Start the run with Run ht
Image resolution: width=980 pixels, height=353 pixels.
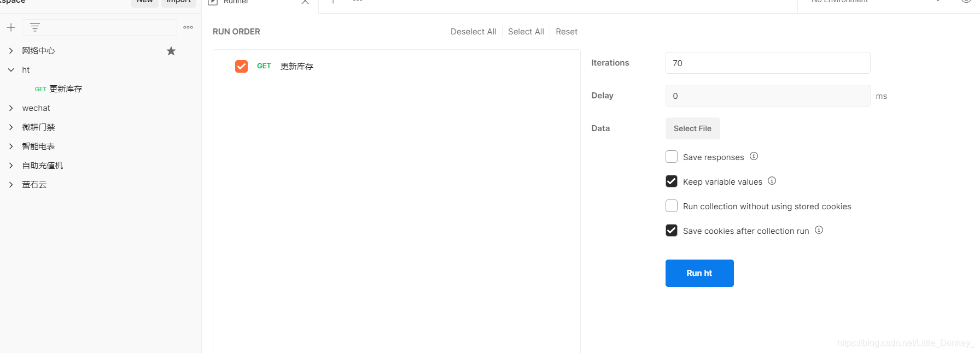[x=699, y=273]
